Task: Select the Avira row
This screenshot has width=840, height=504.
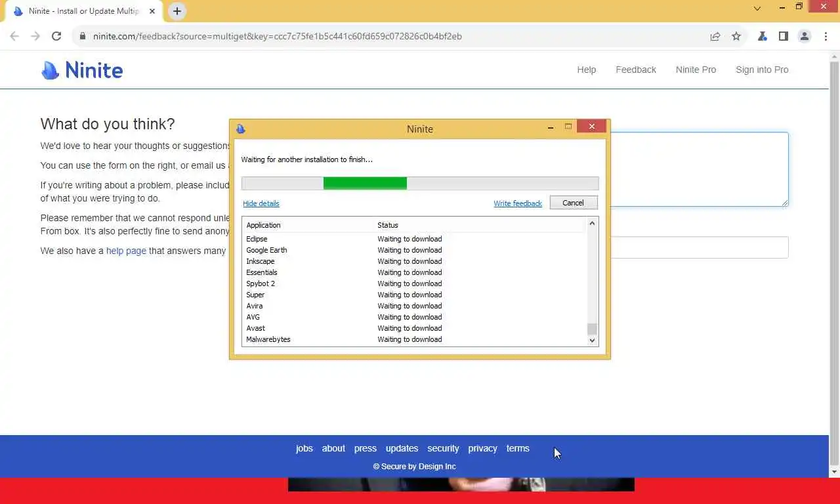Action: [414, 306]
